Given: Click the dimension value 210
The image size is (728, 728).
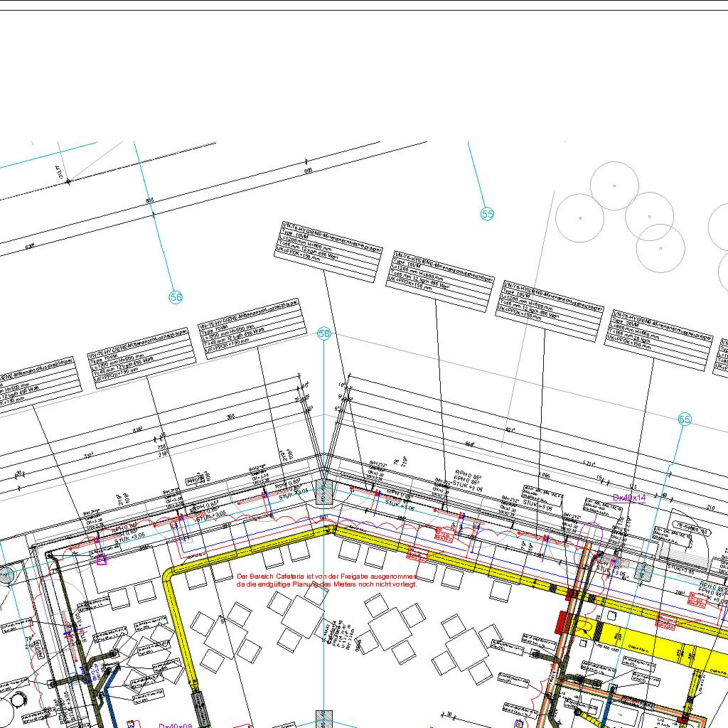Looking at the screenshot, I should click(x=710, y=508).
